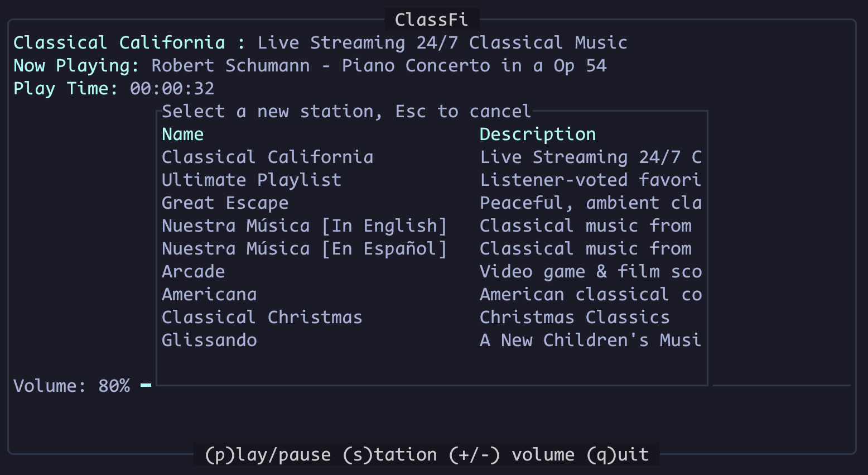Click the (s)tation footer hint

click(x=389, y=455)
